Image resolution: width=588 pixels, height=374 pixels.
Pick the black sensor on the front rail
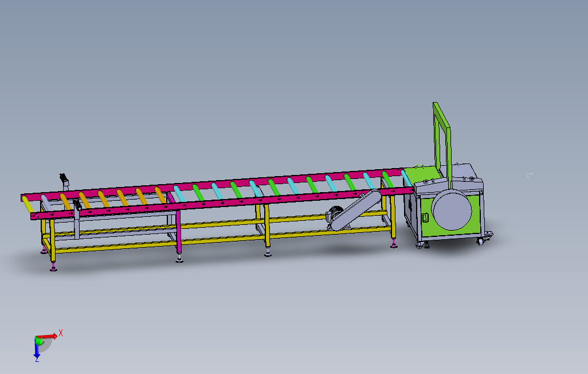77,205
